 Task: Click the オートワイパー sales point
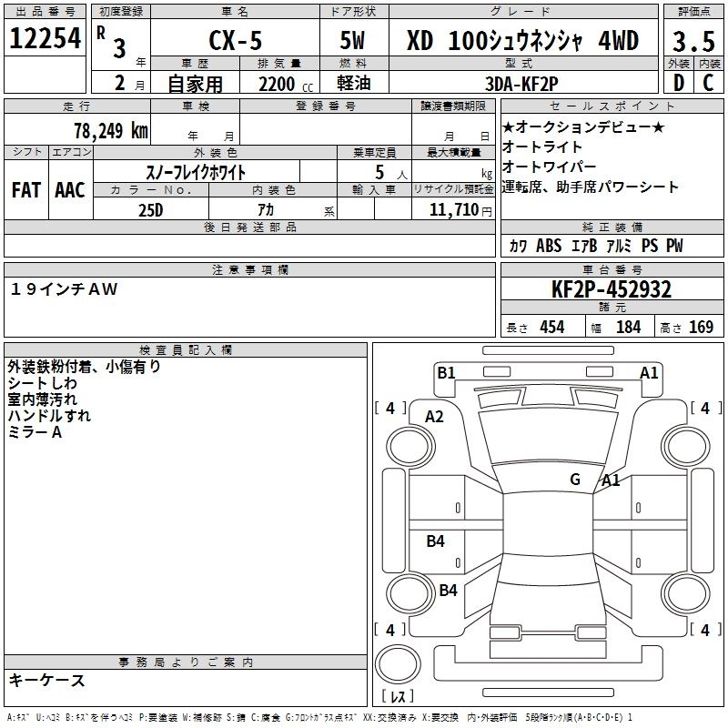pos(549,167)
